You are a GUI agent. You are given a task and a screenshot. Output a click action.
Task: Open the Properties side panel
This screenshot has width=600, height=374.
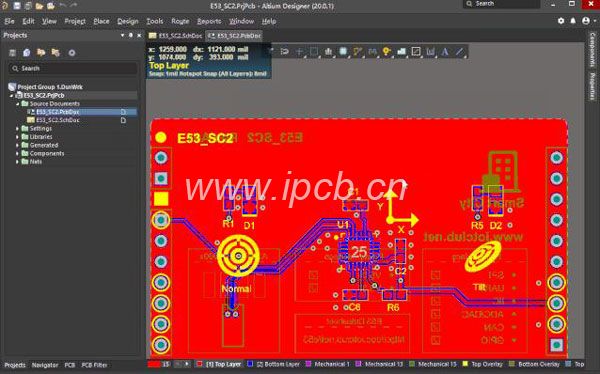pos(592,87)
